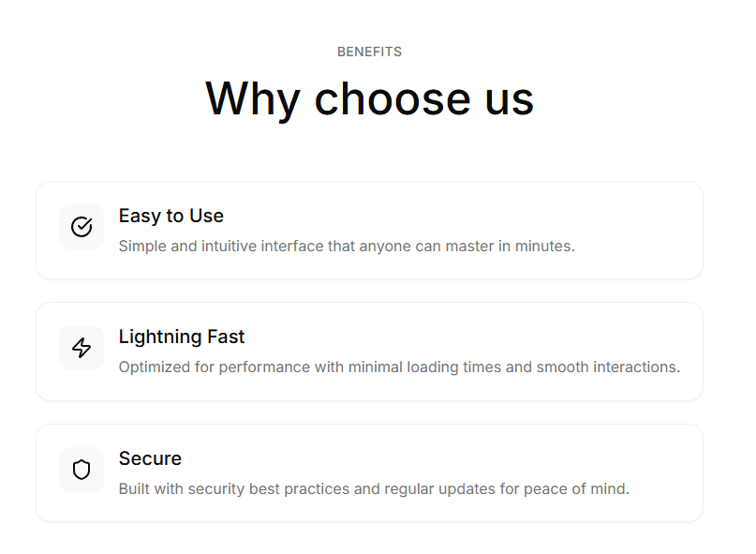The image size is (756, 554).
Task: Click the word 'Why' in the headline
Action: (252, 98)
